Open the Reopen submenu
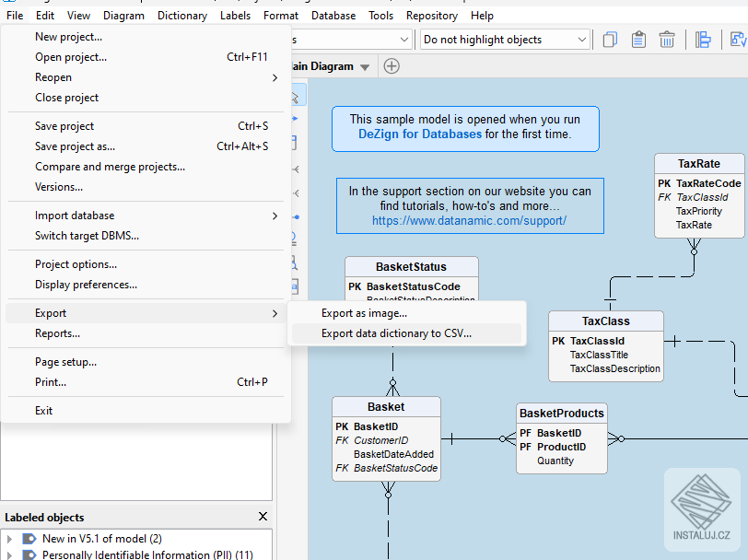The width and height of the screenshot is (748, 560). [x=146, y=77]
